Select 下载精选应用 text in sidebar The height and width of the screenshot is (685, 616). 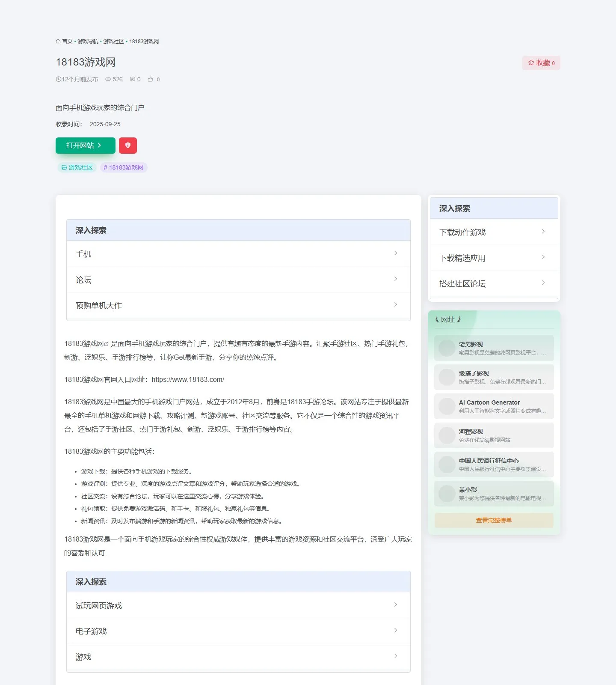point(462,258)
